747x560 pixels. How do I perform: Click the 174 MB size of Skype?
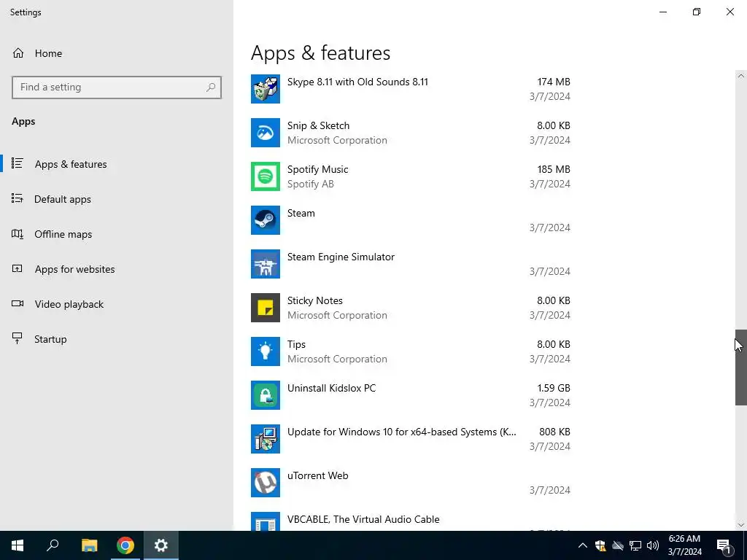pyautogui.click(x=554, y=82)
